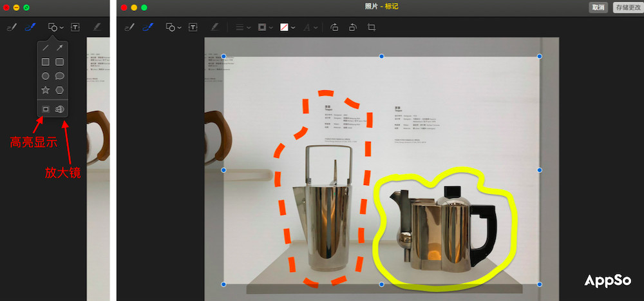Rotate the image right with the toolbar icon
The width and height of the screenshot is (644, 301).
tap(352, 28)
